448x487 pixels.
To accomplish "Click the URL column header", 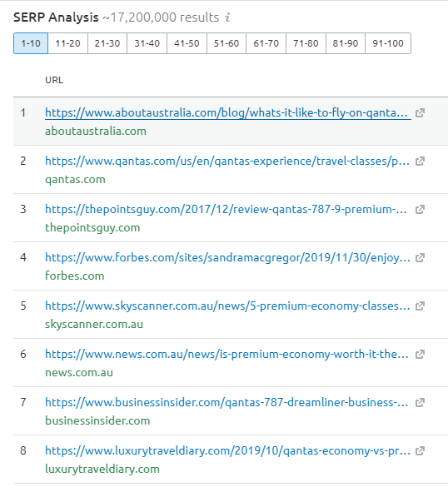I will pos(54,80).
